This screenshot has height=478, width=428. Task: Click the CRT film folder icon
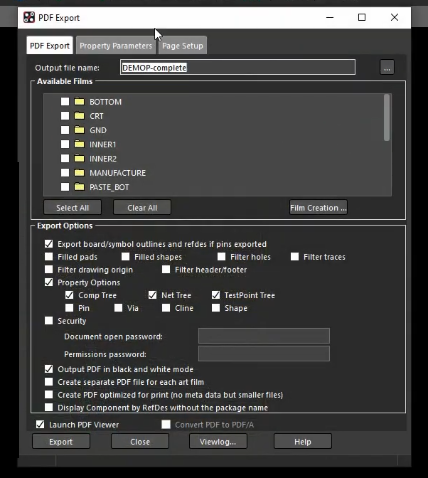(x=79, y=116)
